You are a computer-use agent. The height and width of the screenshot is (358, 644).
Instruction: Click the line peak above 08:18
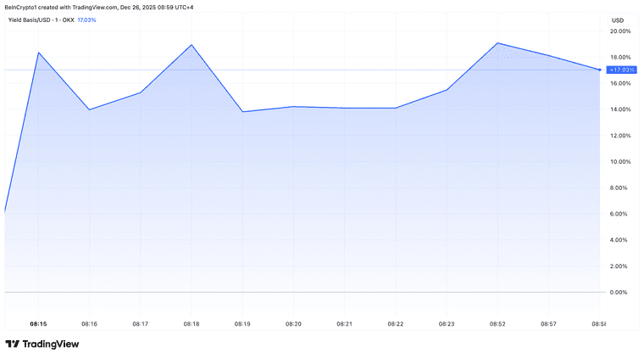192,45
